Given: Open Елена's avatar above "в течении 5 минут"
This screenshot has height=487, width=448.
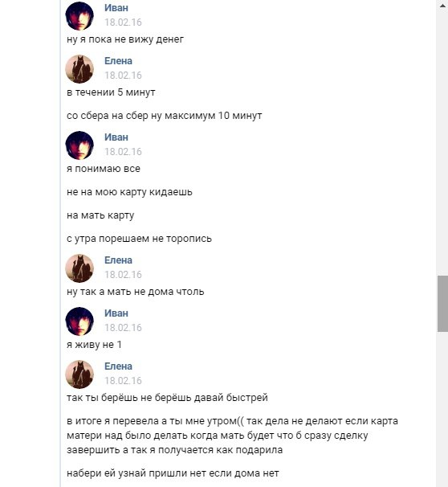Looking at the screenshot, I should [79, 69].
